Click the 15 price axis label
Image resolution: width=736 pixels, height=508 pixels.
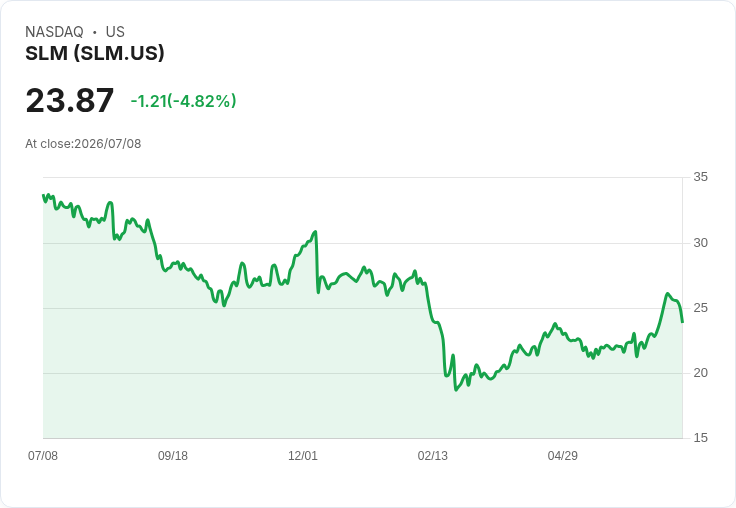tap(701, 438)
